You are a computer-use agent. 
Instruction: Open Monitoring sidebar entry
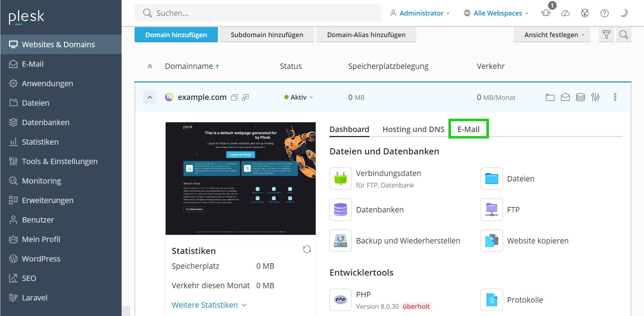pos(61,181)
